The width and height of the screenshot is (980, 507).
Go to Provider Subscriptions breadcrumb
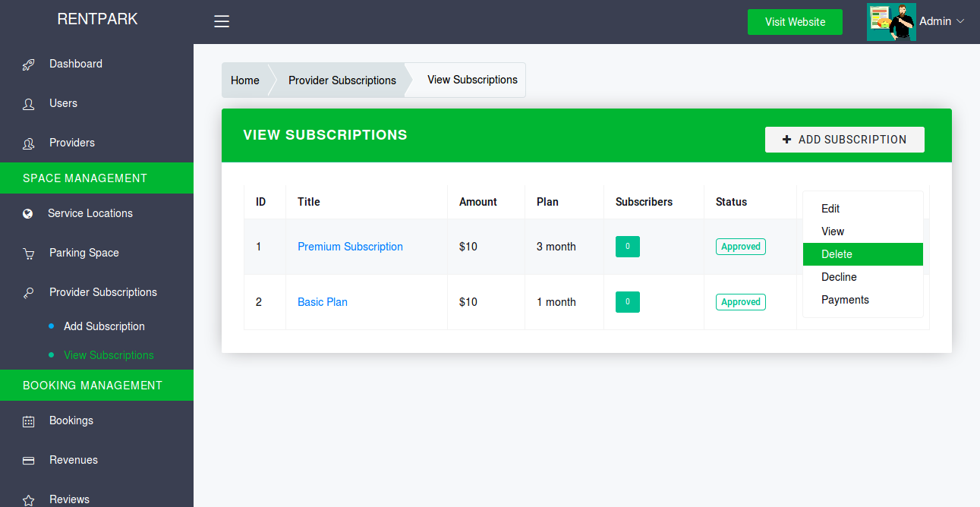342,80
